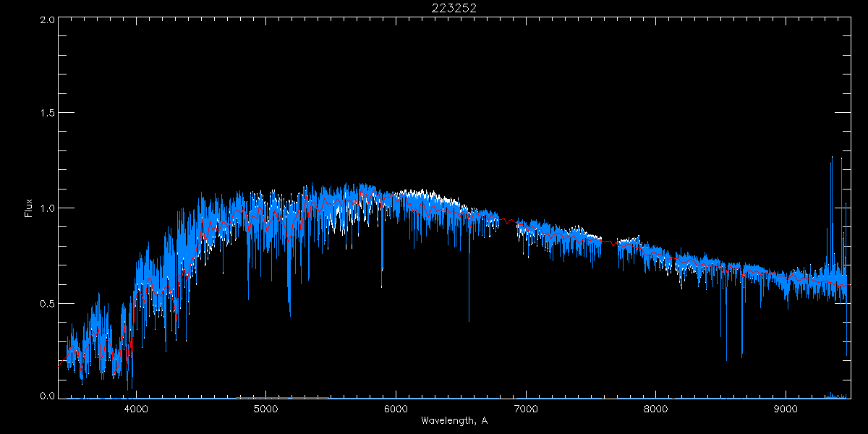Select the 6000 wavelength tick label
The image size is (868, 434).
coord(396,409)
